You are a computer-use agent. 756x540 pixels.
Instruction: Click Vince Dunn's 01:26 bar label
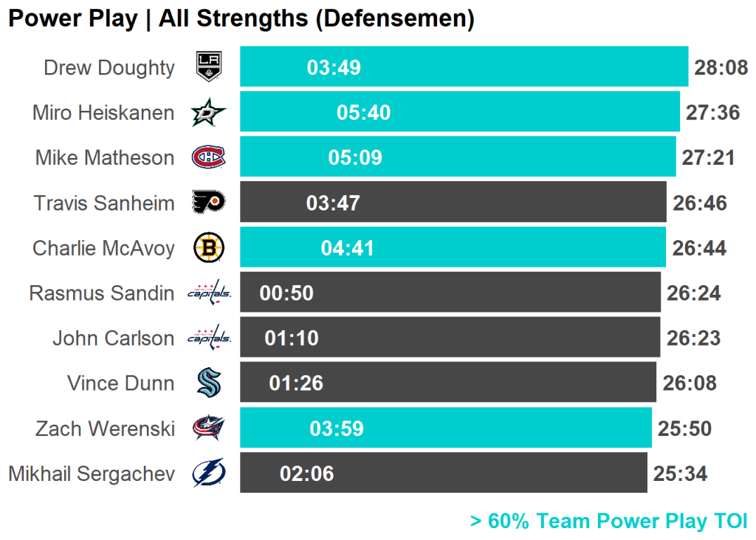coord(296,383)
